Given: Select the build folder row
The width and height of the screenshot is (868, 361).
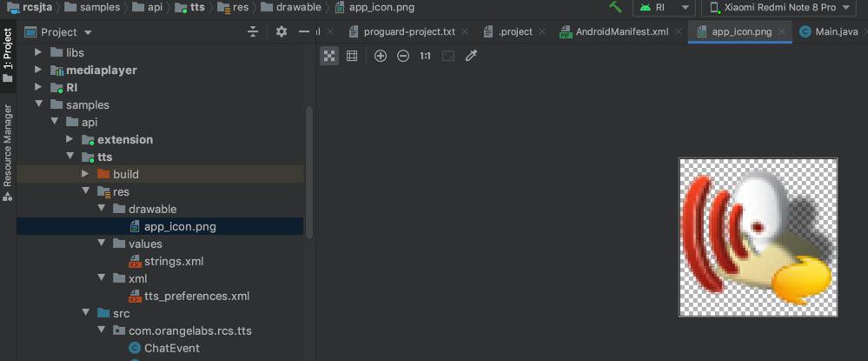Looking at the screenshot, I should pyautogui.click(x=160, y=174).
